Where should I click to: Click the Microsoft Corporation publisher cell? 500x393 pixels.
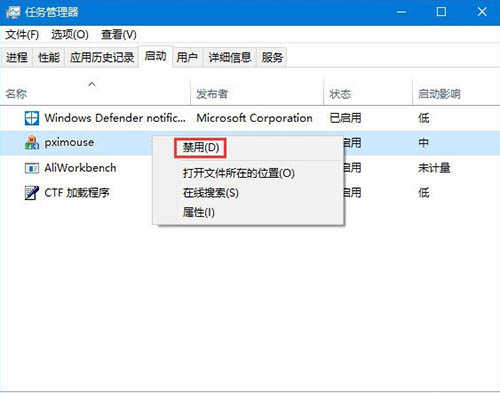[x=254, y=118]
